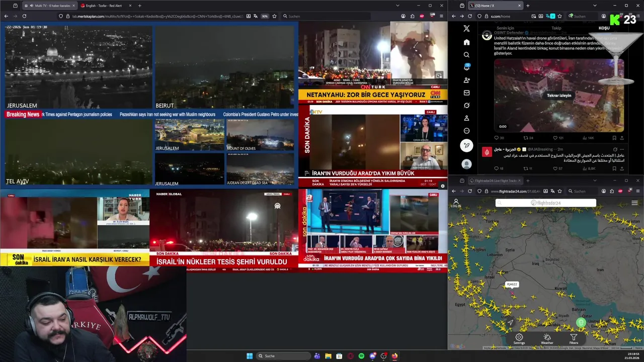Bookmark Multi TV page with star
This screenshot has width=644, height=362.
(274, 16)
